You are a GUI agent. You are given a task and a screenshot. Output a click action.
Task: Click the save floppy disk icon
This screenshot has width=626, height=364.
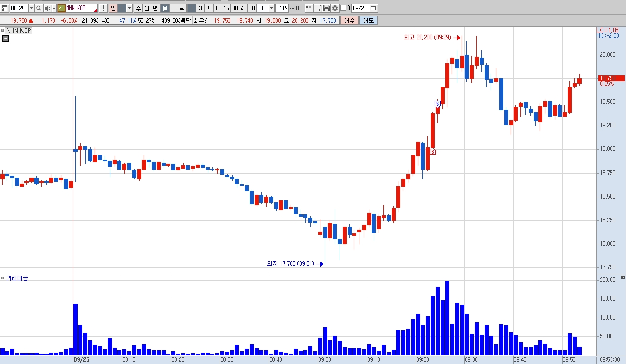[326, 8]
